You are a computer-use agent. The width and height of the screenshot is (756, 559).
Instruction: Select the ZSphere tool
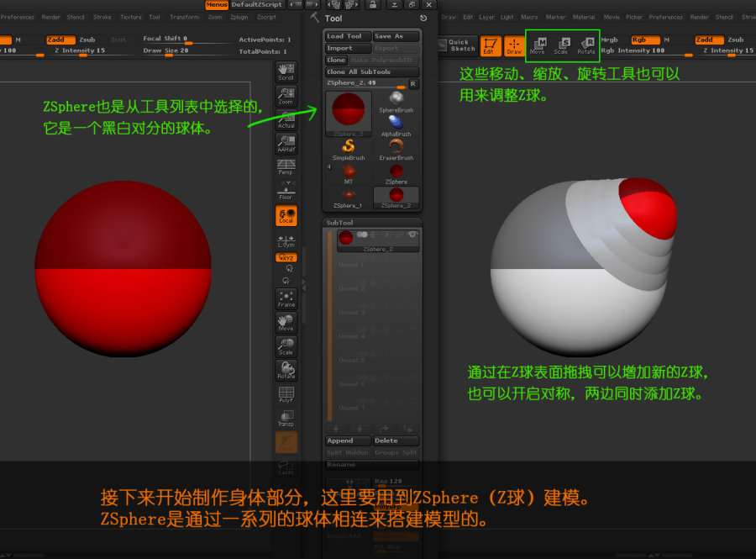[396, 174]
